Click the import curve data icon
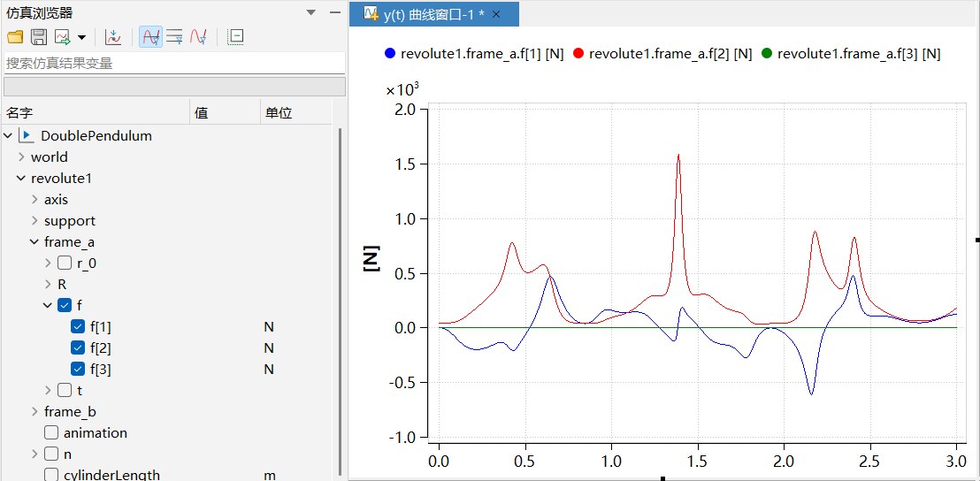This screenshot has width=980, height=481. pos(112,37)
